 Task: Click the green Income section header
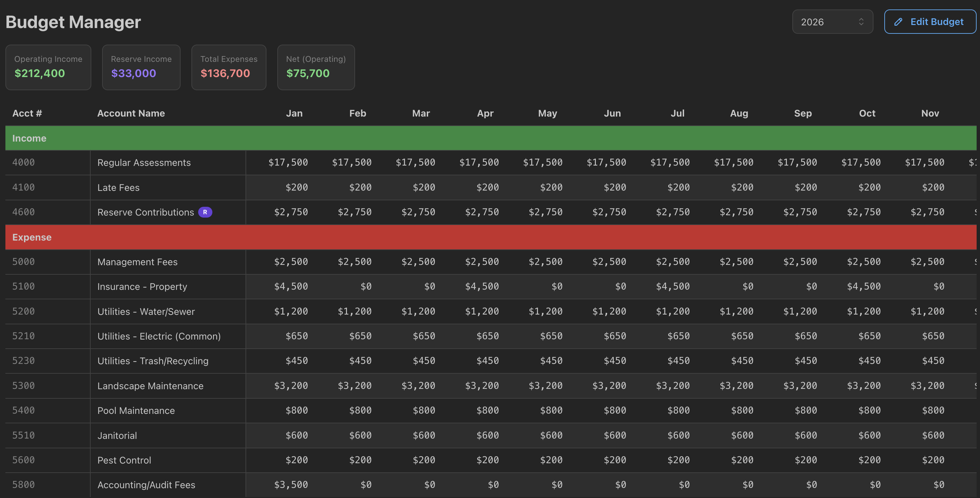coord(491,139)
